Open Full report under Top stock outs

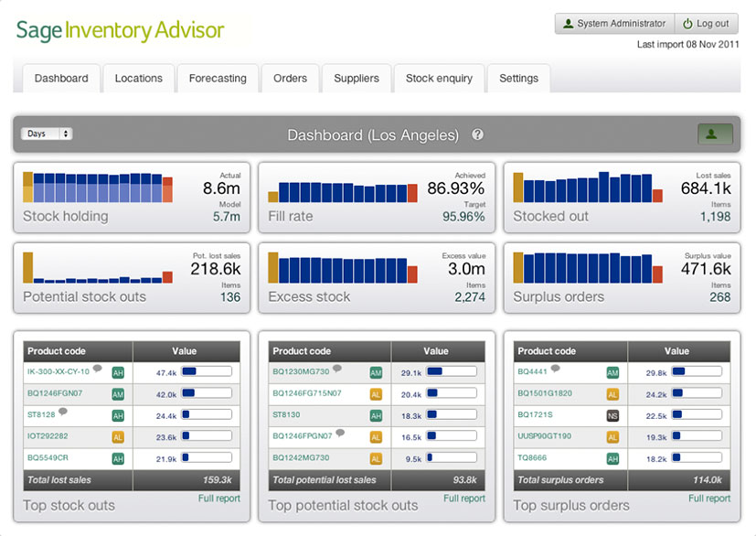click(x=219, y=498)
